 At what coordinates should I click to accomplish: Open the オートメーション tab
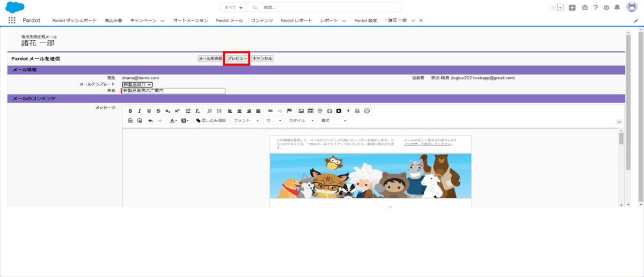click(191, 20)
